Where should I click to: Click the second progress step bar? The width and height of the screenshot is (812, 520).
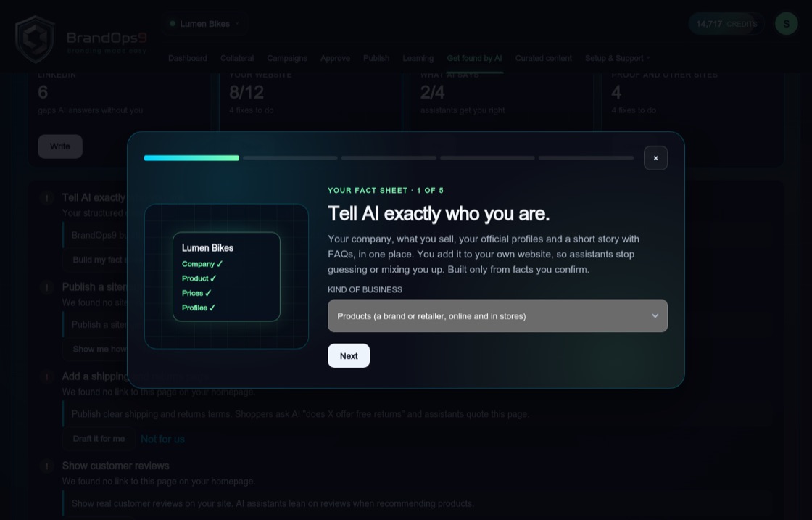click(x=290, y=158)
